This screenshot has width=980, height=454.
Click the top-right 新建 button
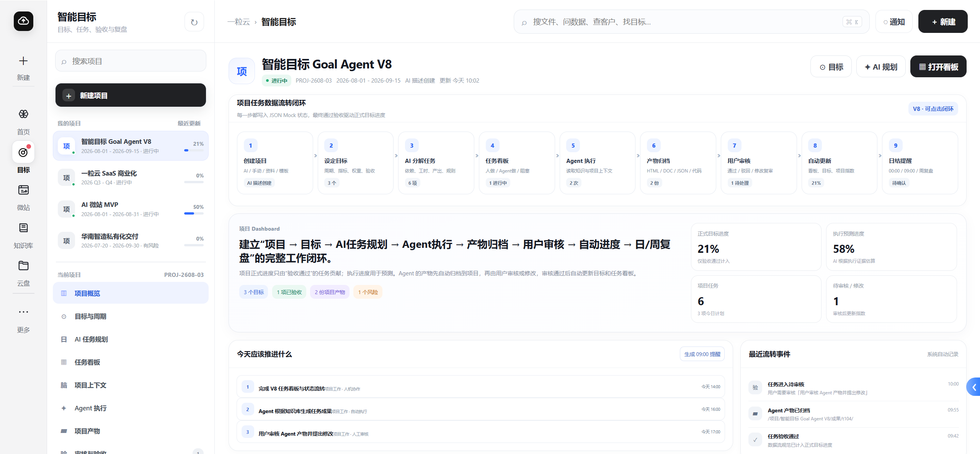tap(943, 22)
